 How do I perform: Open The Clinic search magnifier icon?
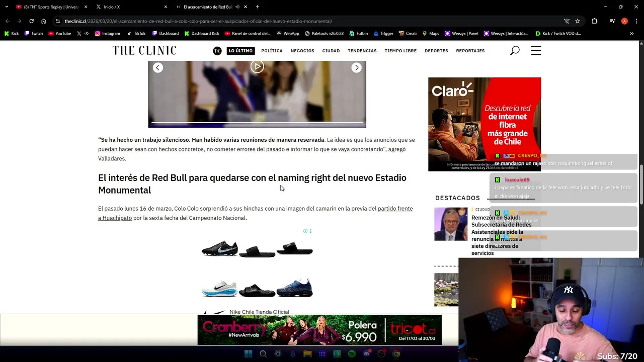pos(515,51)
